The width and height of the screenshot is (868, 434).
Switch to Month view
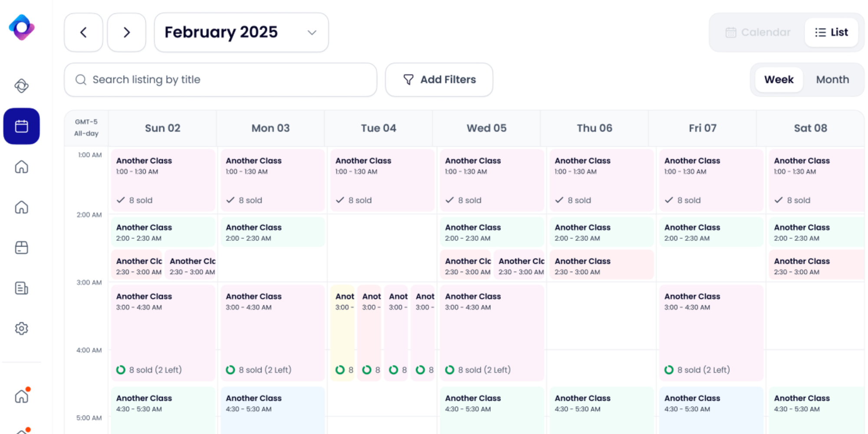coord(832,79)
